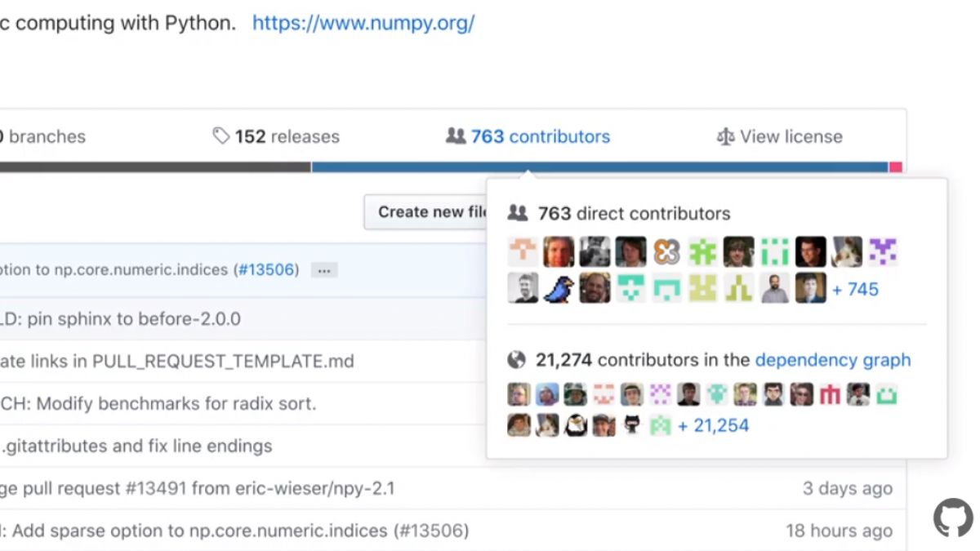Click the black Octocat avatar in dependency list

pyautogui.click(x=632, y=424)
